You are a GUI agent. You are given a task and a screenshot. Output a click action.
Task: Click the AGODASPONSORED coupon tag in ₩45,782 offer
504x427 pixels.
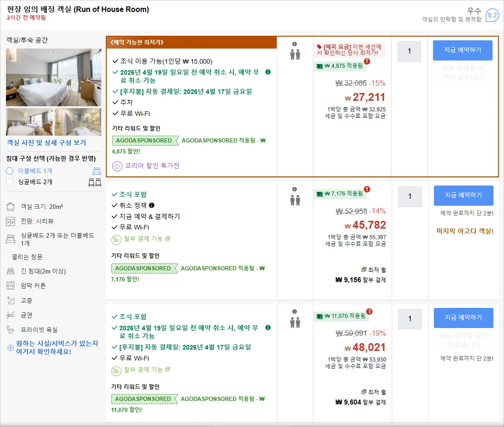[144, 268]
